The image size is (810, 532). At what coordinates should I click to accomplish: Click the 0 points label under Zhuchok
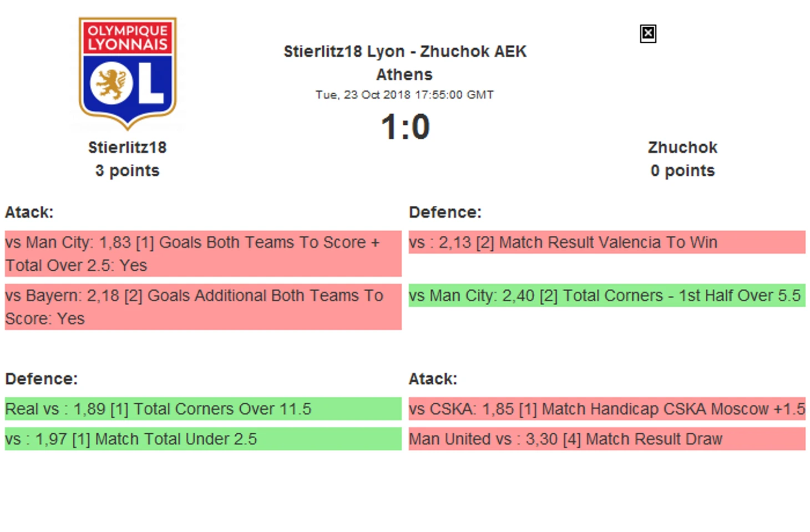click(682, 171)
